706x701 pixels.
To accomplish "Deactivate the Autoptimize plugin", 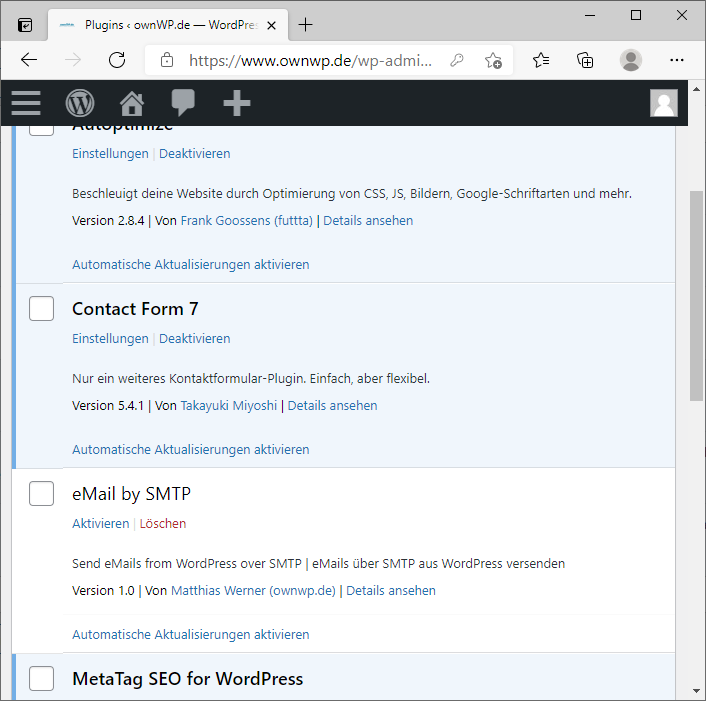I will 195,154.
